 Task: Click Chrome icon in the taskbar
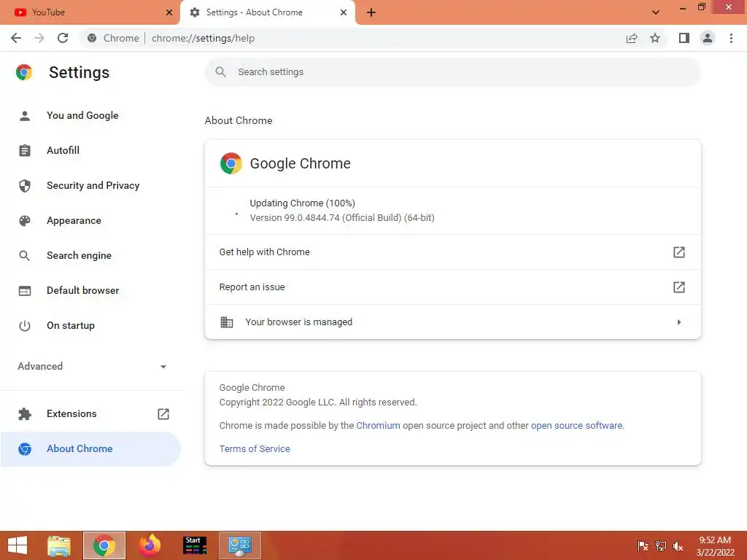click(104, 545)
